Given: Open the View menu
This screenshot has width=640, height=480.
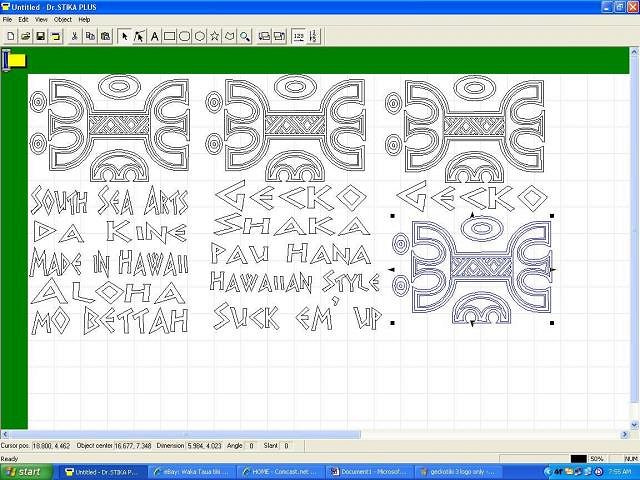Looking at the screenshot, I should pos(41,19).
